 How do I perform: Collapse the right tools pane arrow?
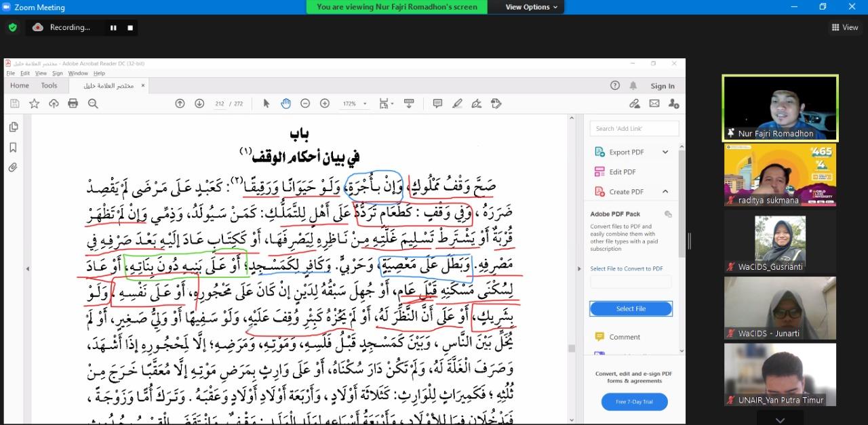click(x=578, y=268)
